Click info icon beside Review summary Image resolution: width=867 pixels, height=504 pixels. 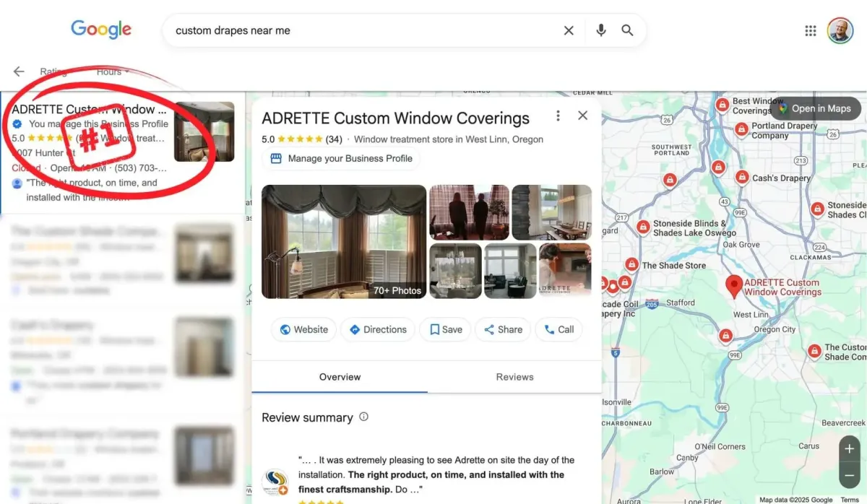coord(363,417)
